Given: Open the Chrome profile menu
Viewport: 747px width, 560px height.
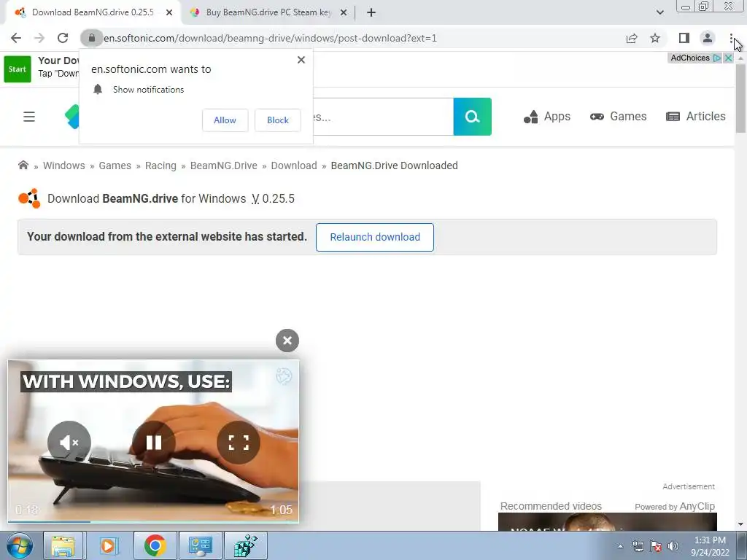Looking at the screenshot, I should pos(708,38).
